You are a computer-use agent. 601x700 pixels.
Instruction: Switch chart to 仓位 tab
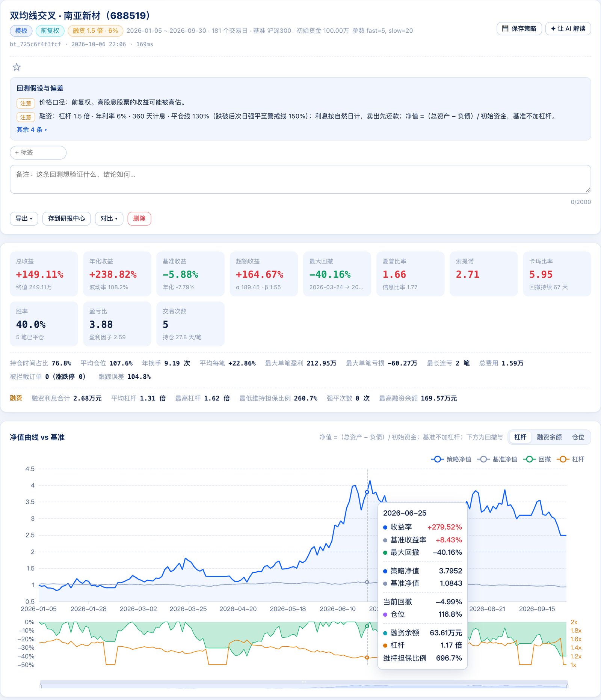pyautogui.click(x=578, y=437)
